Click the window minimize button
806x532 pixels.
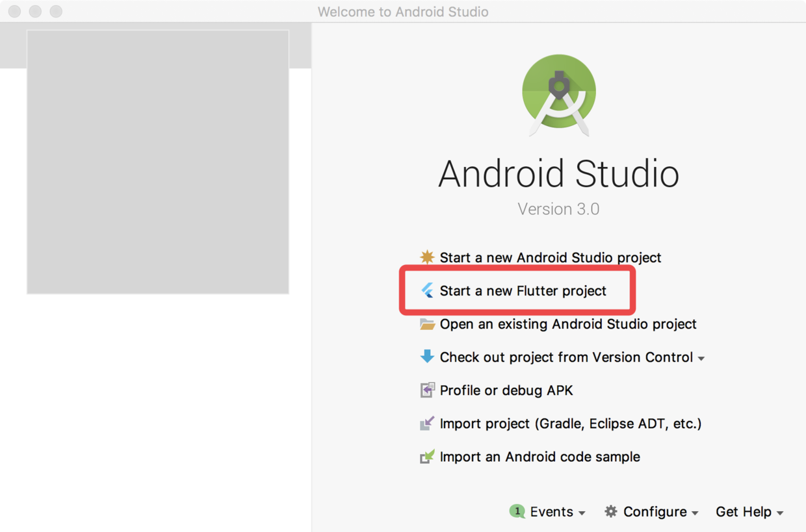tap(35, 12)
